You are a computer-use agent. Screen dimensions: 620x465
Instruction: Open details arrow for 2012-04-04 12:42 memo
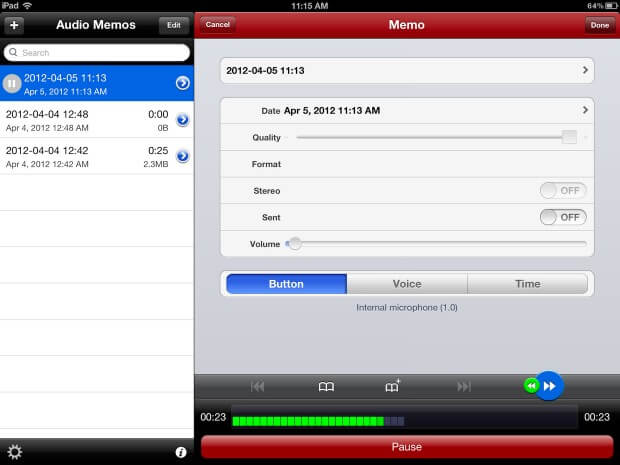coord(183,156)
